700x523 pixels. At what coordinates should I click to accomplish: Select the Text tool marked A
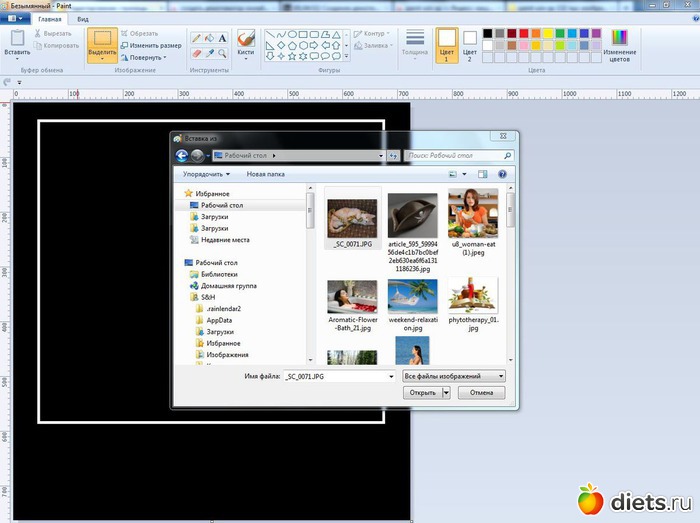click(x=222, y=37)
